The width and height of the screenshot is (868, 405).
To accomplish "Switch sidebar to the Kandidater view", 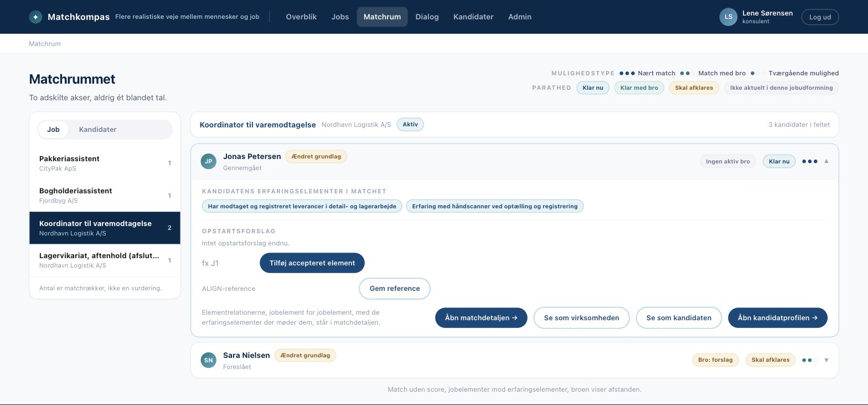I will click(x=97, y=130).
